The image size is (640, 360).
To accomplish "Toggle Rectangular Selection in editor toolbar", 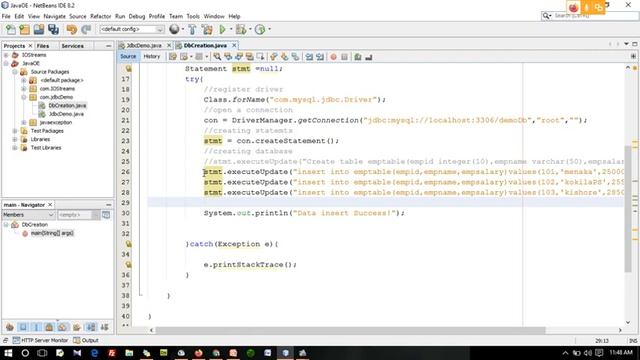I will [x=260, y=57].
